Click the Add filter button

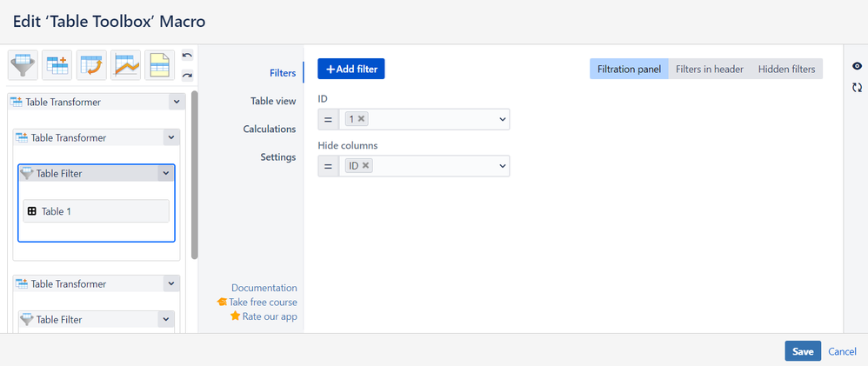tap(351, 70)
